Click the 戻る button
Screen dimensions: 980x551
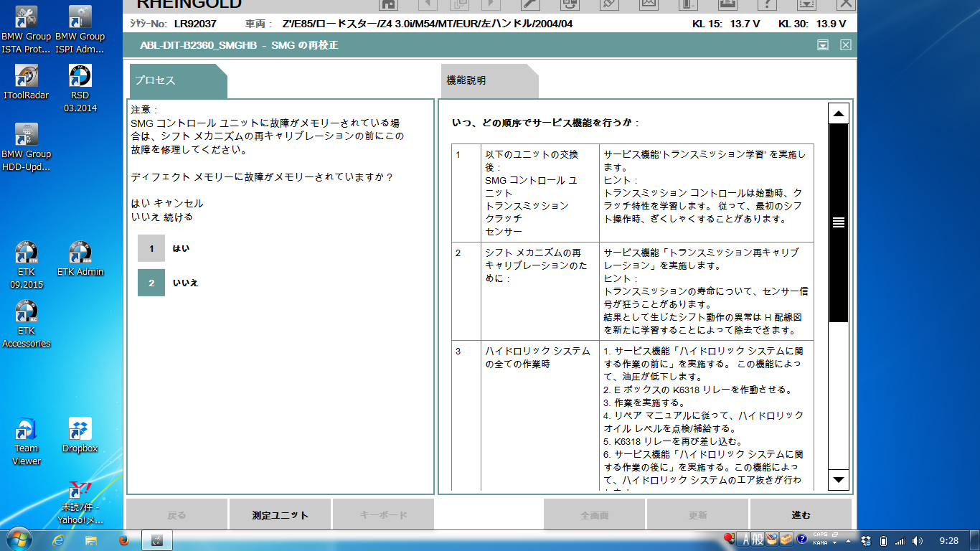pyautogui.click(x=176, y=514)
